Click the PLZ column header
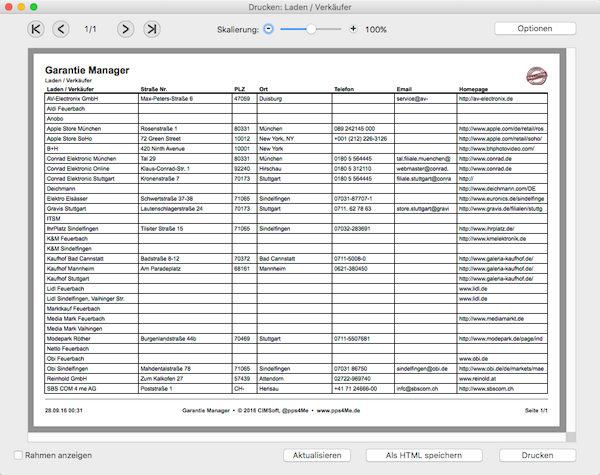Image resolution: width=600 pixels, height=475 pixels. 240,89
